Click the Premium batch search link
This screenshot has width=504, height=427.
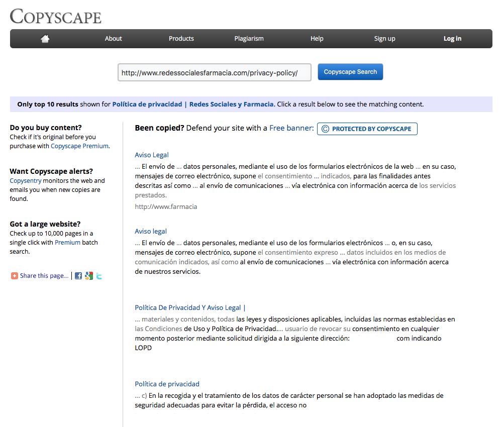click(x=67, y=242)
